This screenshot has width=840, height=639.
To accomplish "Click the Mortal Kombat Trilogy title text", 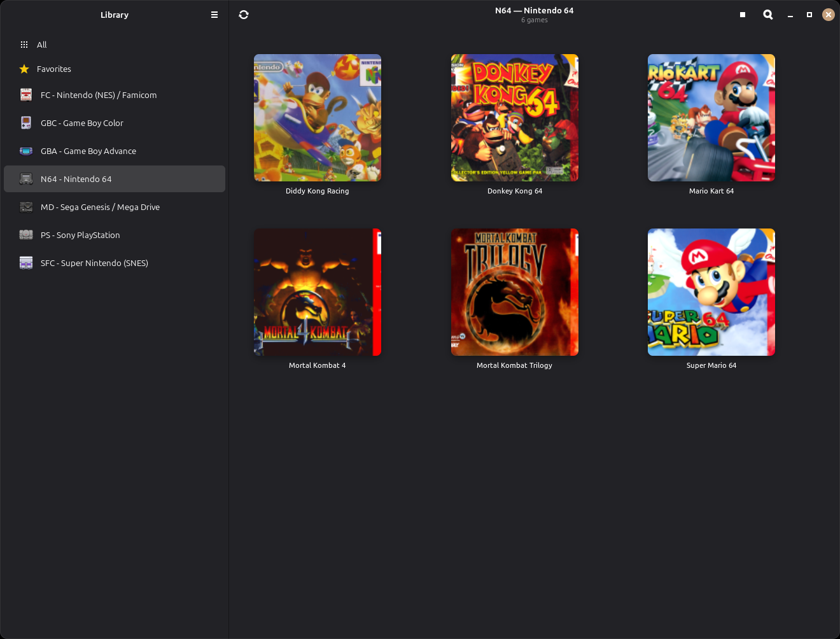I will [515, 365].
